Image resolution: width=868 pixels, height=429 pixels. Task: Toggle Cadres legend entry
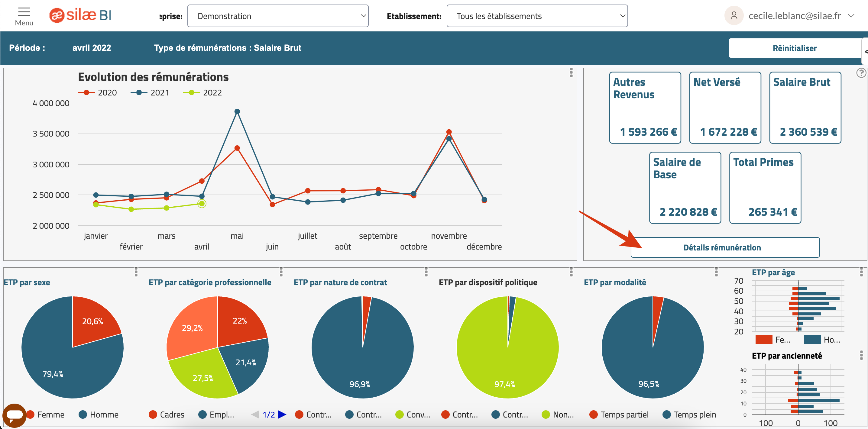167,414
